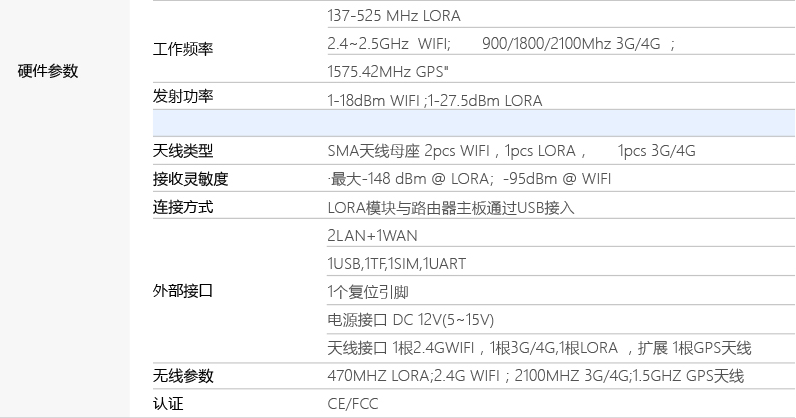Select the 工作频率 row label
Image resolution: width=796 pixels, height=418 pixels.
tap(183, 48)
